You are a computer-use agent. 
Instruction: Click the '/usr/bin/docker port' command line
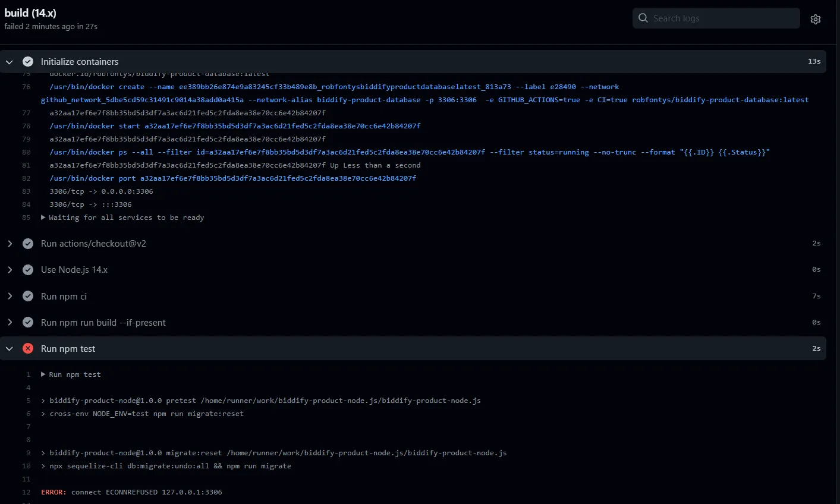tap(233, 178)
